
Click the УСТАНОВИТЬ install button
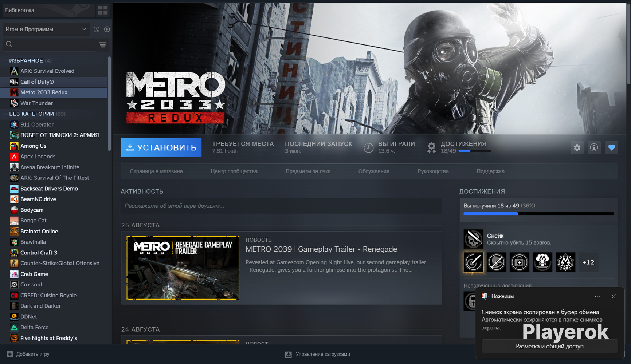pyautogui.click(x=161, y=147)
